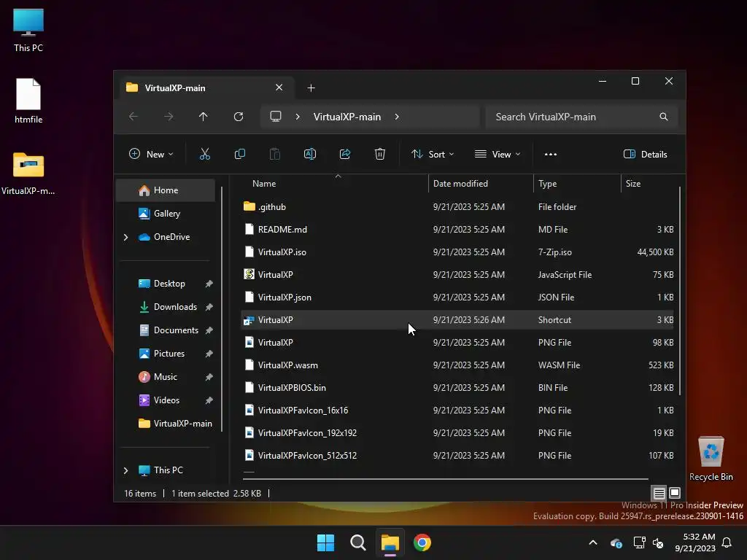Click the file list vertical scrollbar

679,291
